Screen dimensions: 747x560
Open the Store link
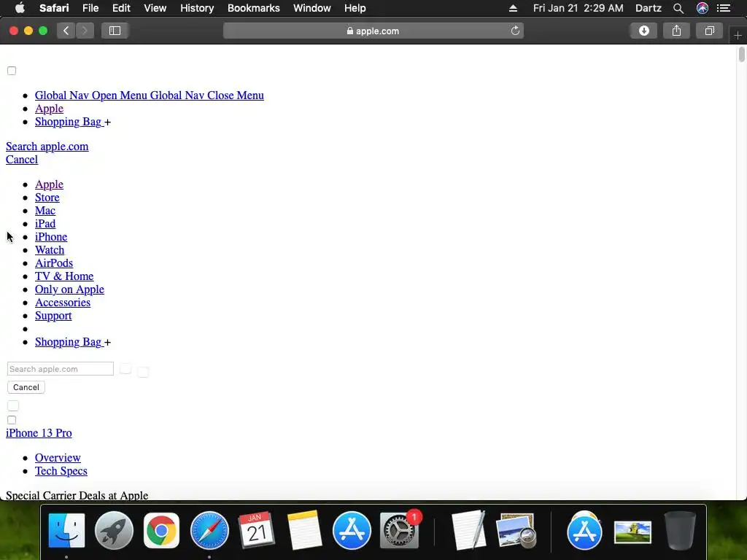(47, 198)
